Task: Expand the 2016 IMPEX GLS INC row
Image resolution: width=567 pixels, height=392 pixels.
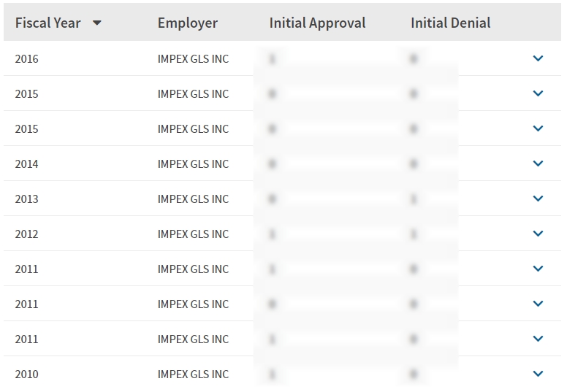Action: 539,58
